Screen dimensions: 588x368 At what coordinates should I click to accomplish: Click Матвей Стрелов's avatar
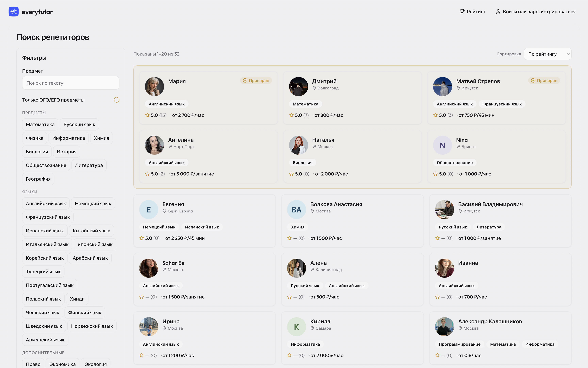(x=442, y=86)
